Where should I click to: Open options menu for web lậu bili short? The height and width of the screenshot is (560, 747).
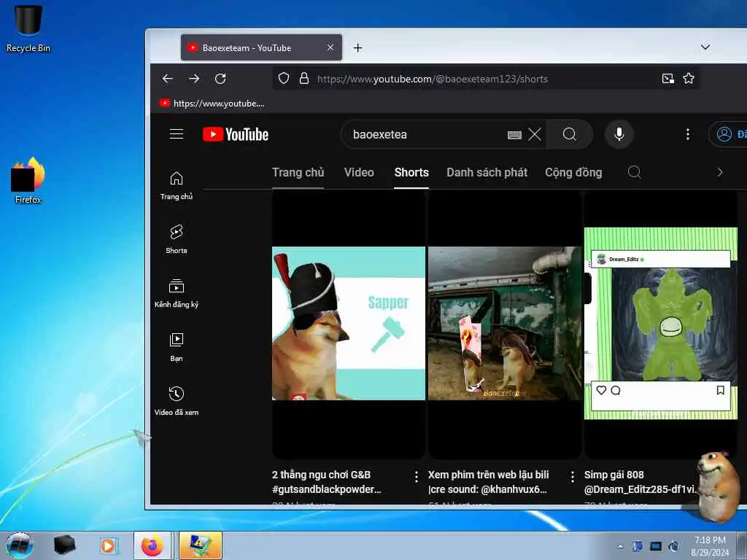(x=573, y=476)
